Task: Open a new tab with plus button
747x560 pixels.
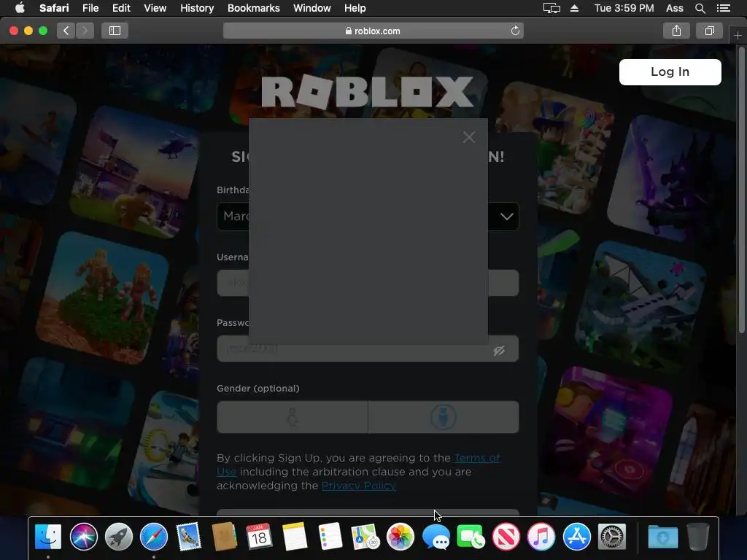Action: click(x=738, y=36)
